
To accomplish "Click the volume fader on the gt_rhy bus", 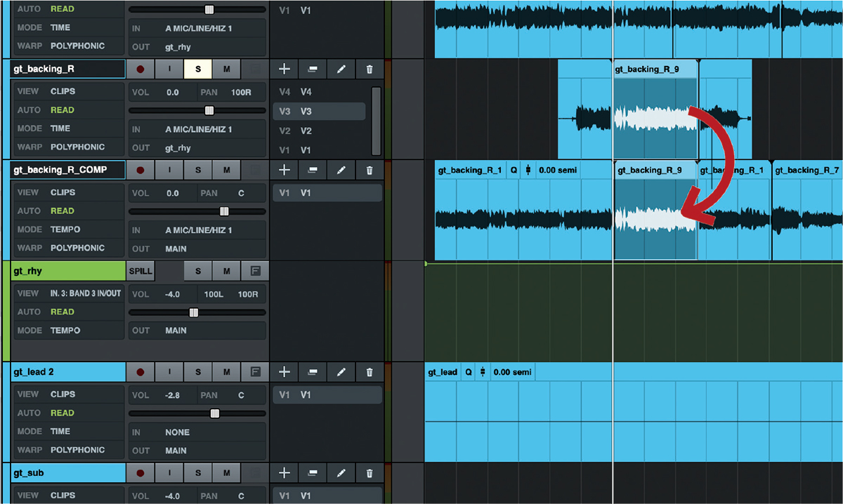I will coord(194,312).
